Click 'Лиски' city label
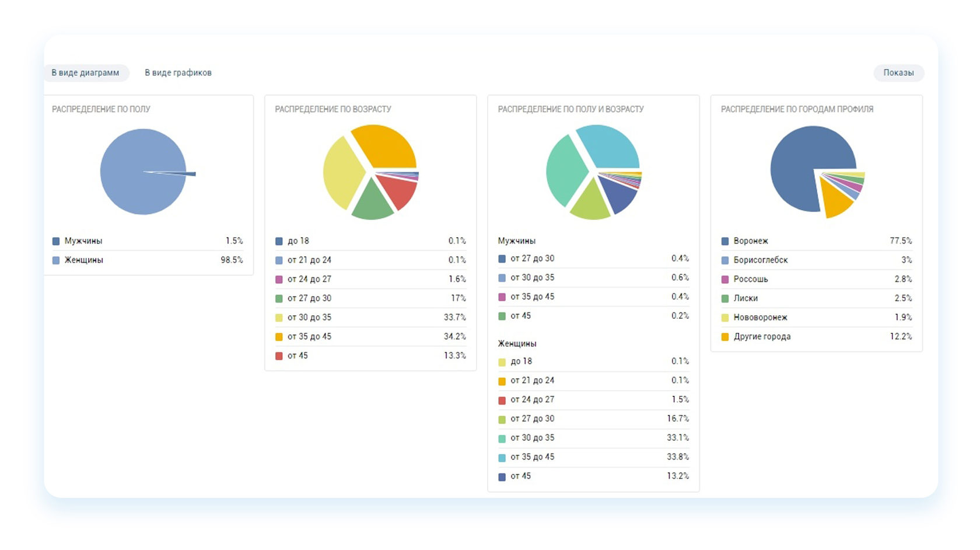The width and height of the screenshot is (980, 550). tap(745, 298)
